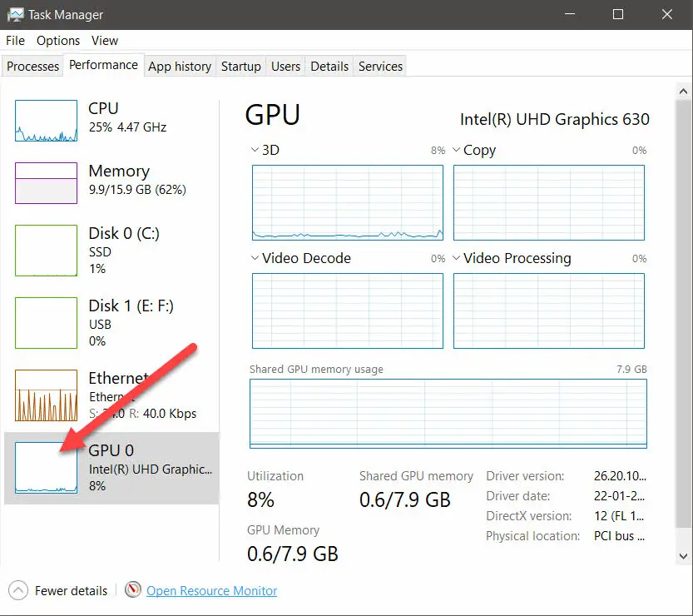Open the Users tab
The width and height of the screenshot is (693, 616).
[285, 67]
